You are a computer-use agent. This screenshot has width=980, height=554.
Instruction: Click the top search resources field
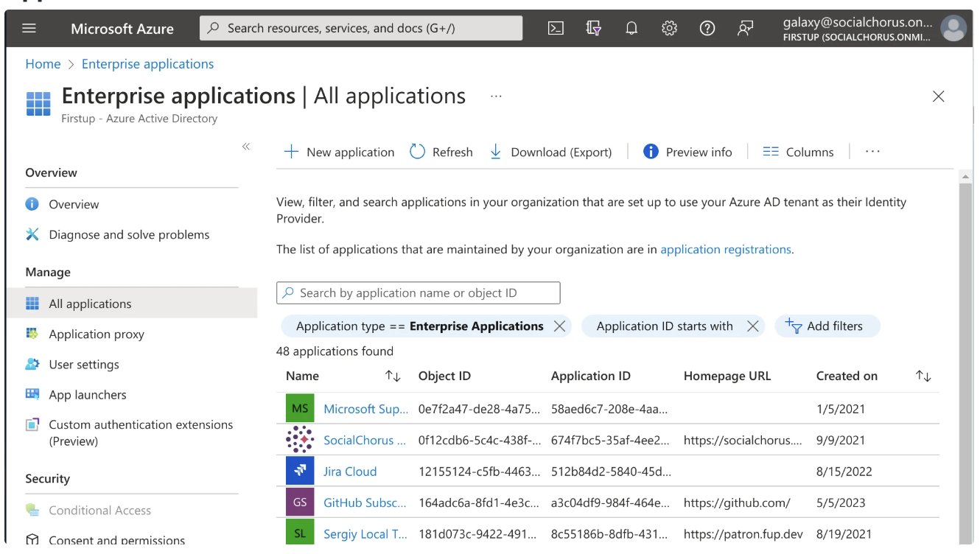[361, 29]
